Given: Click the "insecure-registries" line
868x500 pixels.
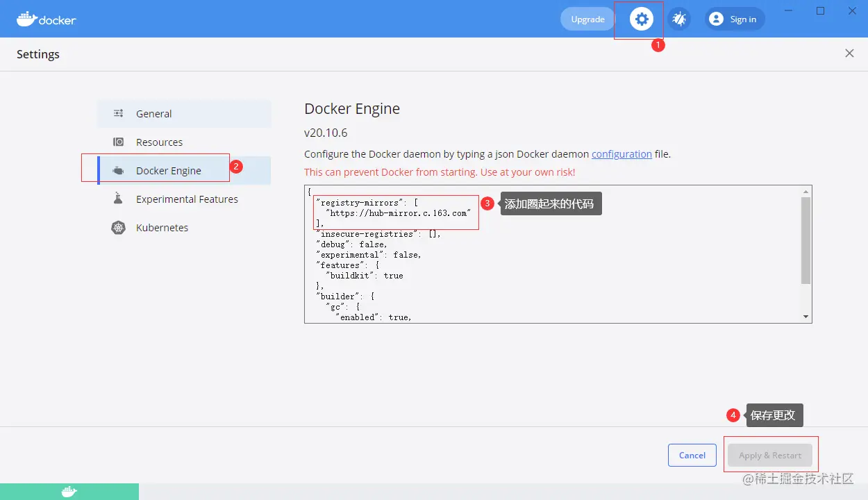Looking at the screenshot, I should coord(378,234).
